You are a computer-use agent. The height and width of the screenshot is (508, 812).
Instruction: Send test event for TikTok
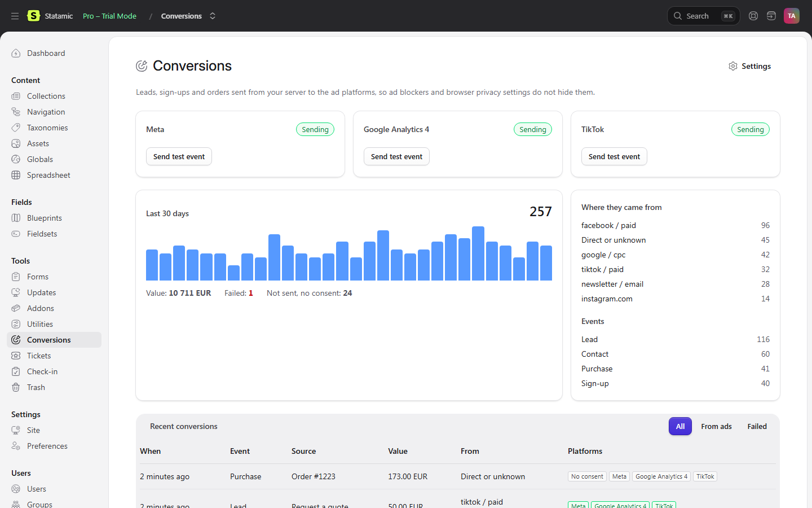[x=614, y=156]
